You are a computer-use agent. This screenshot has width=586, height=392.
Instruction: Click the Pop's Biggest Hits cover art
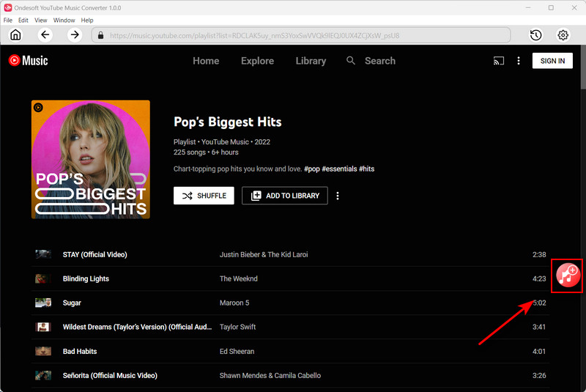click(x=91, y=159)
